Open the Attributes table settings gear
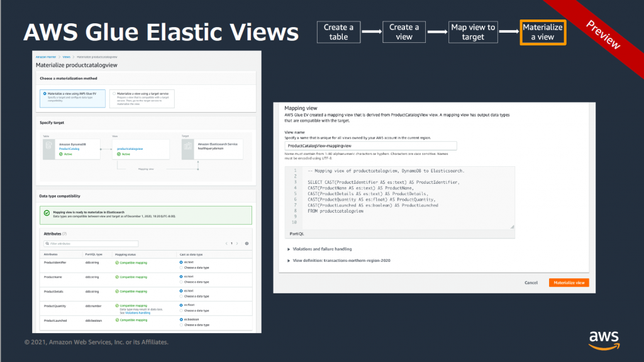Screen dimensions: 644x362 pos(247,244)
